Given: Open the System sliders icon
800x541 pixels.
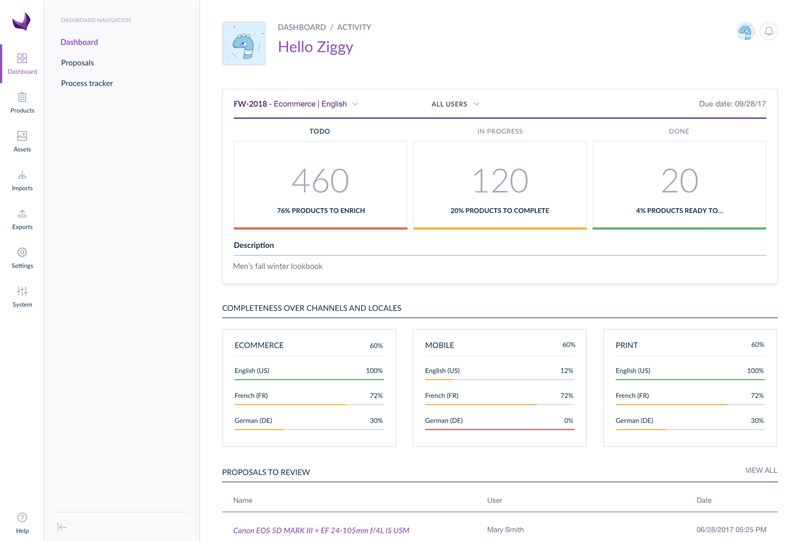Looking at the screenshot, I should click(22, 296).
